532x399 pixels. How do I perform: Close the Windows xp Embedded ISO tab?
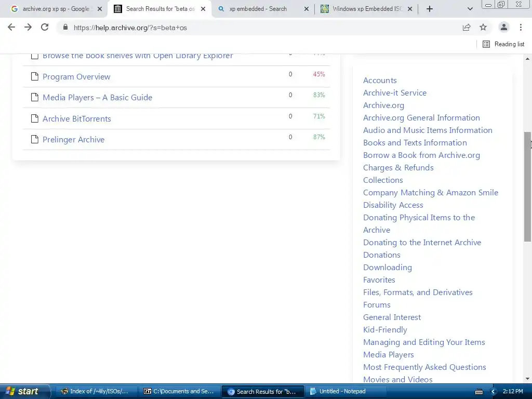click(x=410, y=9)
